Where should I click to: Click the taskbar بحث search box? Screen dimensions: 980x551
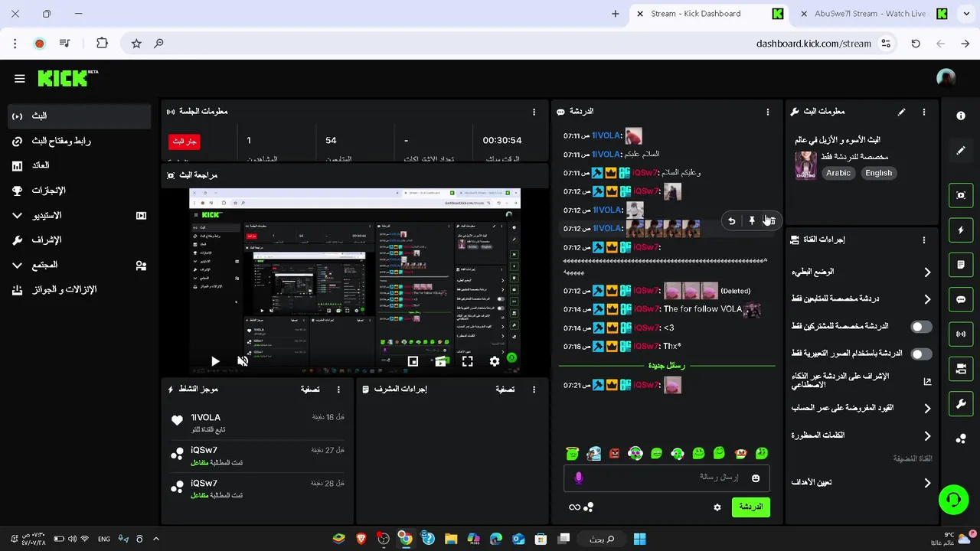pos(602,540)
